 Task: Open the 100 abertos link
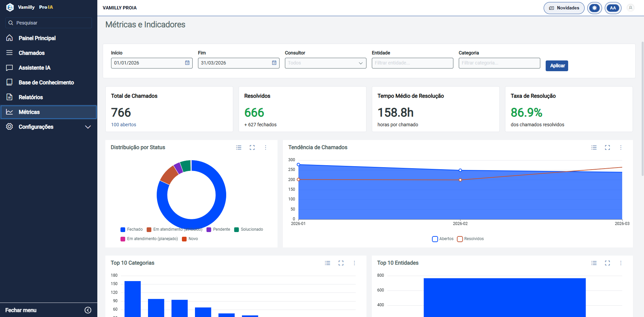[x=123, y=124]
